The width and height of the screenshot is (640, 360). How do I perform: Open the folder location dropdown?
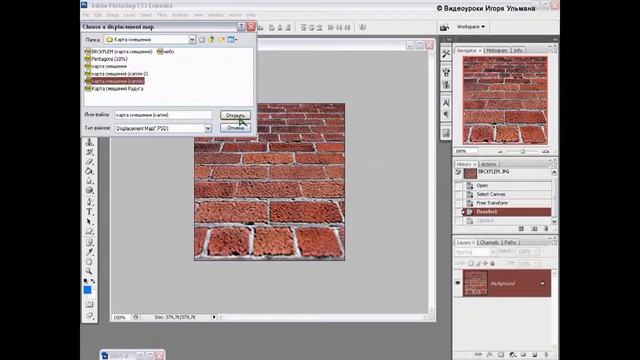(x=192, y=40)
